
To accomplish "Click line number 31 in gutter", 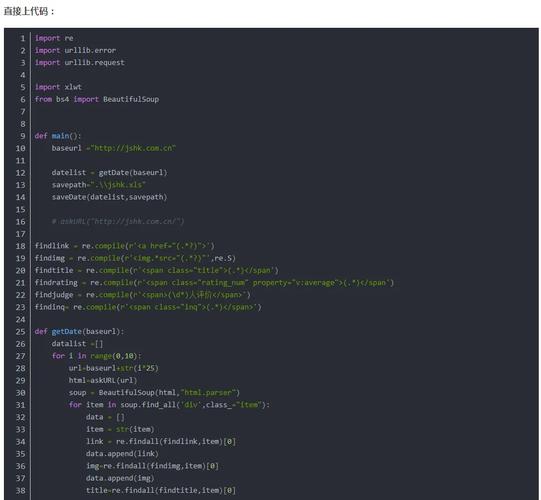I will point(21,405).
